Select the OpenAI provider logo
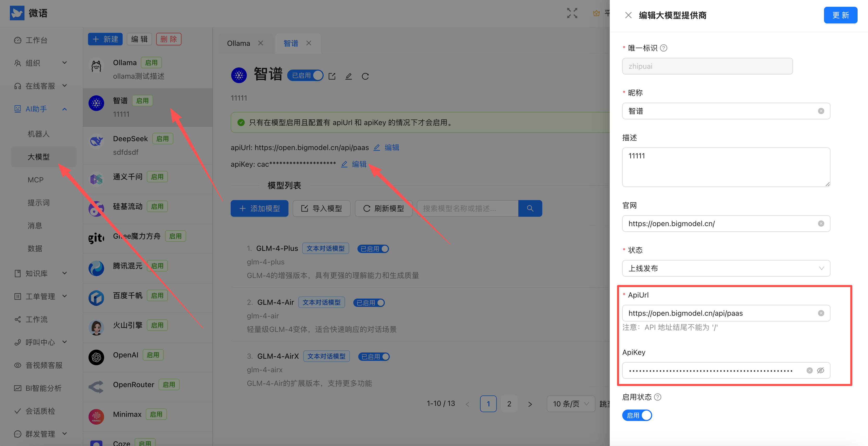 (x=96, y=357)
